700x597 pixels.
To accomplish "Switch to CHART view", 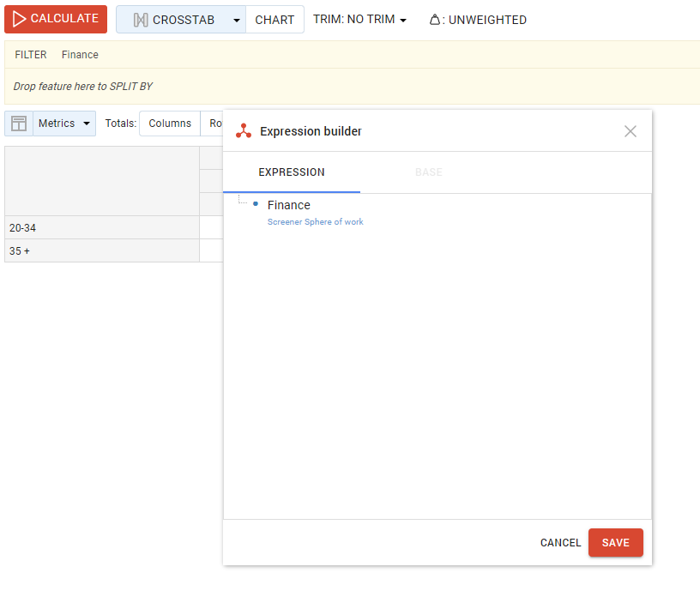I will pos(275,20).
